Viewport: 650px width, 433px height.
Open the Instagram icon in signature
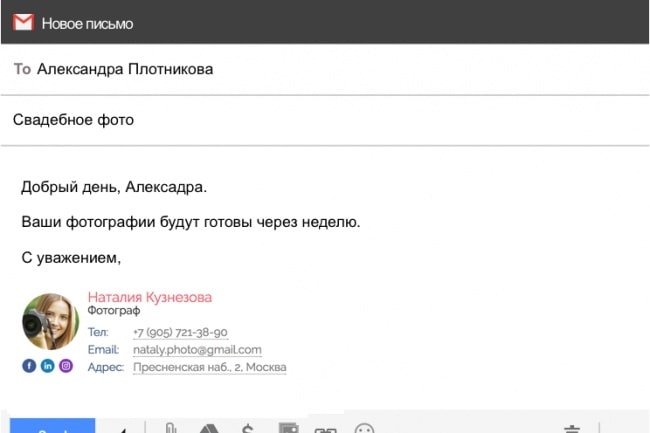[65, 366]
